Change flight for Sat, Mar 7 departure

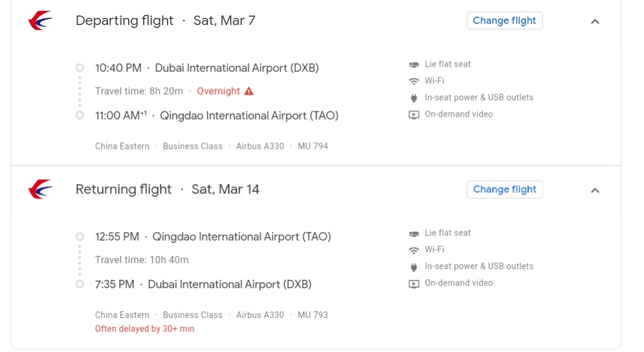[x=504, y=21]
